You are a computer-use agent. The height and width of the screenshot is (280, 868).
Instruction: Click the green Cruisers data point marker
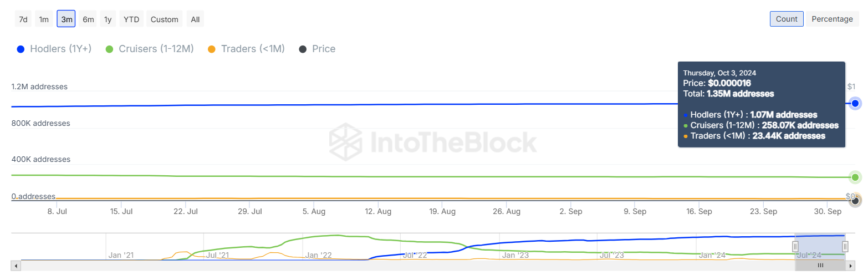pyautogui.click(x=855, y=177)
